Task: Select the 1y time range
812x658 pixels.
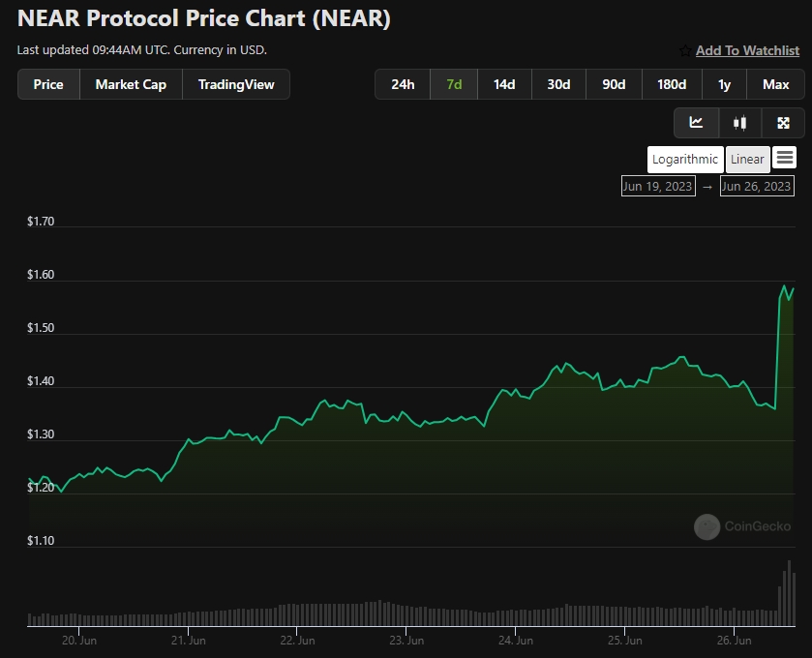Action: point(724,84)
